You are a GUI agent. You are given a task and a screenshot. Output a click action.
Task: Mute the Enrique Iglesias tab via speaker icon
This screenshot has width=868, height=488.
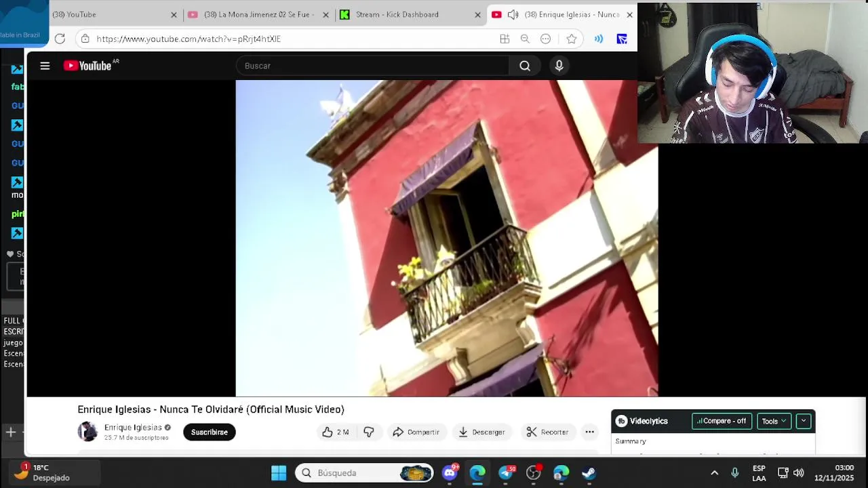click(x=513, y=14)
